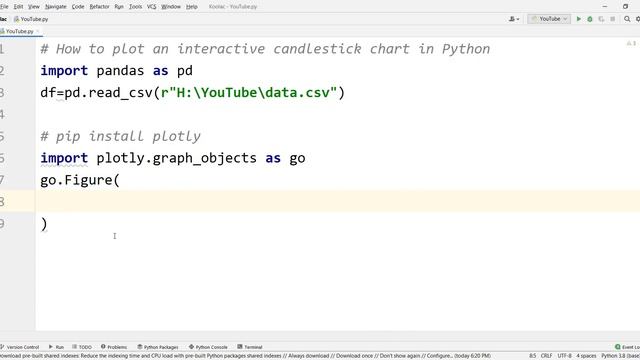640x360 pixels.
Task: Click the "import plotly.graph_objects as go" line
Action: [173, 158]
